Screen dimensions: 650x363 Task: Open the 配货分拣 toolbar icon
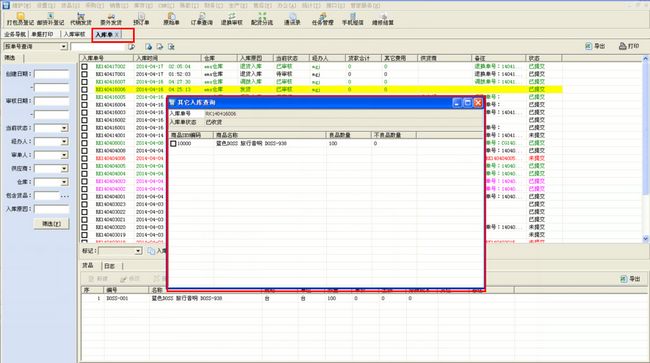262,19
